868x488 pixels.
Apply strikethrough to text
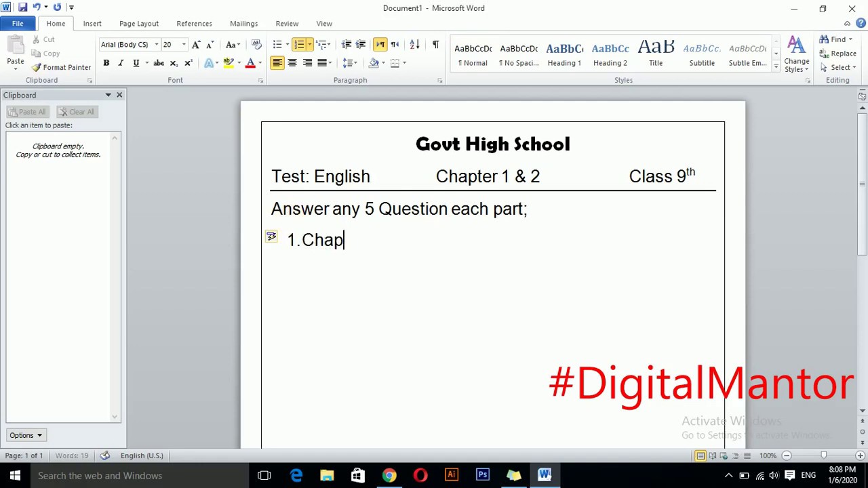[159, 63]
